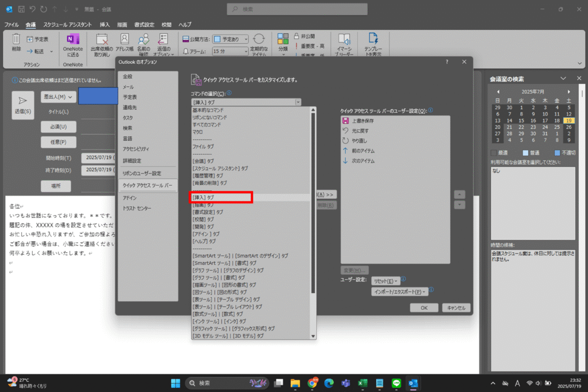Switch to the 校閲 ribbon tab
This screenshot has width=588, height=392.
click(166, 25)
